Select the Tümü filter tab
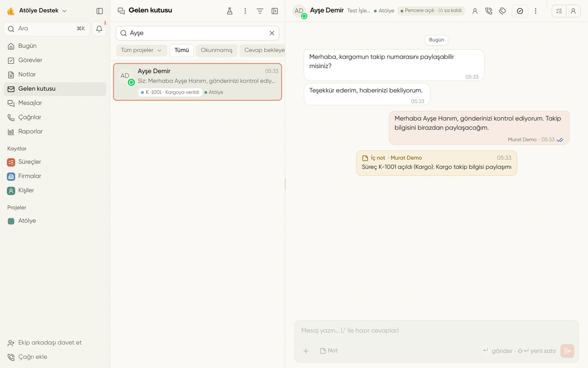Image resolution: width=588 pixels, height=368 pixels. pyautogui.click(x=181, y=50)
